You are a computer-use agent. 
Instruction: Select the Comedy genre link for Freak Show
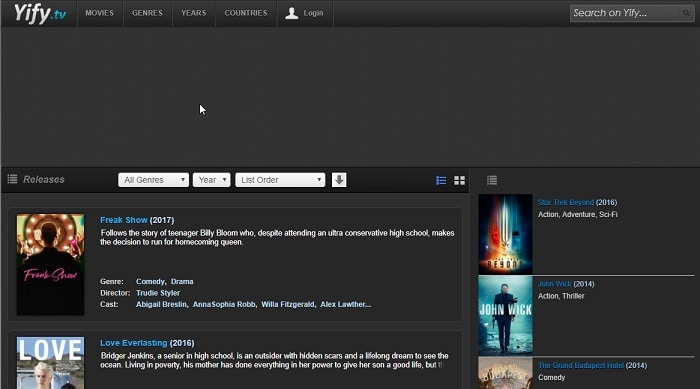click(150, 281)
